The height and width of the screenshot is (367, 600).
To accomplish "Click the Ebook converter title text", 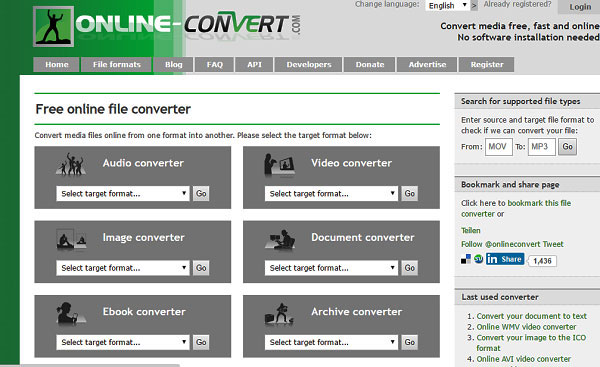I will click(144, 312).
